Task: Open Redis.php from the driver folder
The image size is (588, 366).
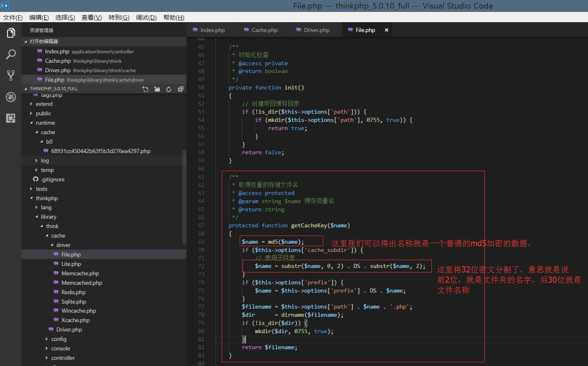Action: (x=73, y=292)
